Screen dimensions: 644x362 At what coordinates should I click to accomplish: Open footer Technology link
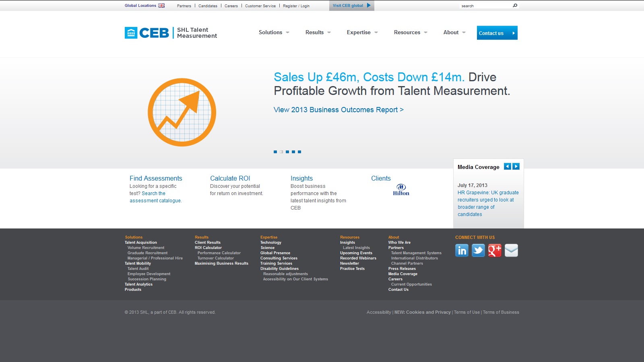(271, 243)
